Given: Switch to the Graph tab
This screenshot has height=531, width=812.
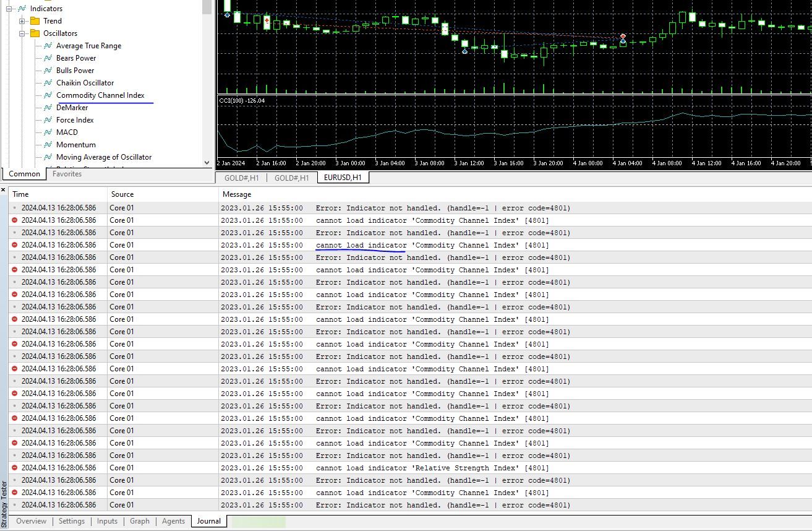Looking at the screenshot, I should [140, 521].
